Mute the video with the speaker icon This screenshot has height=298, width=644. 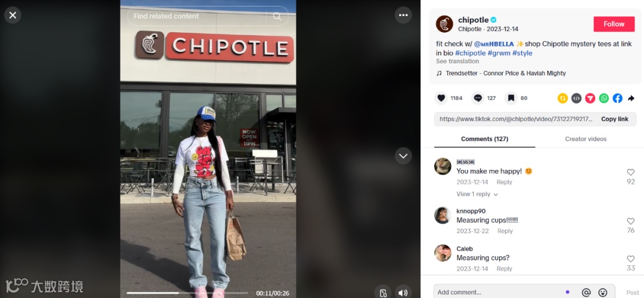[403, 293]
